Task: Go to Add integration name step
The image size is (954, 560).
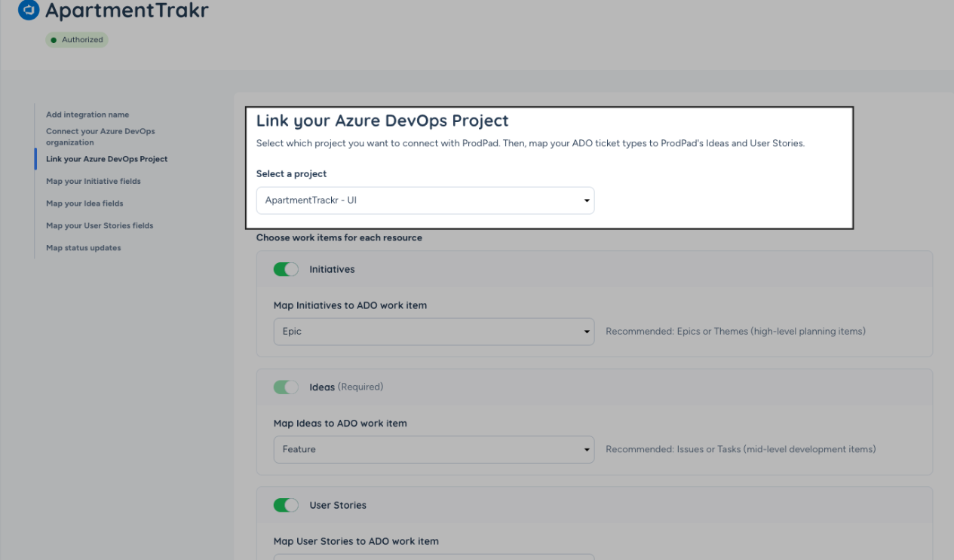Action: pyautogui.click(x=87, y=115)
